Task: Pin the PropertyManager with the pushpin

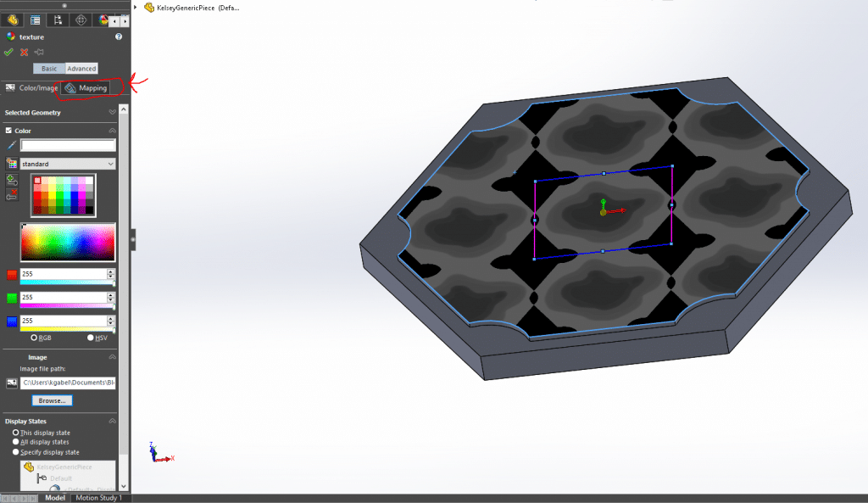Action: pyautogui.click(x=39, y=52)
